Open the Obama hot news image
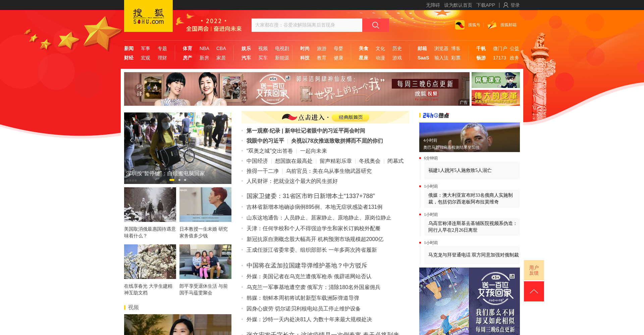The height and width of the screenshot is (335, 644). pyautogui.click(x=470, y=137)
